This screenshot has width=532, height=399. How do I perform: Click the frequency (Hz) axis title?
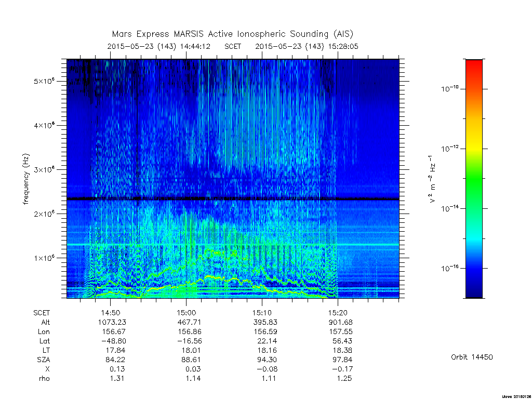click(x=26, y=179)
